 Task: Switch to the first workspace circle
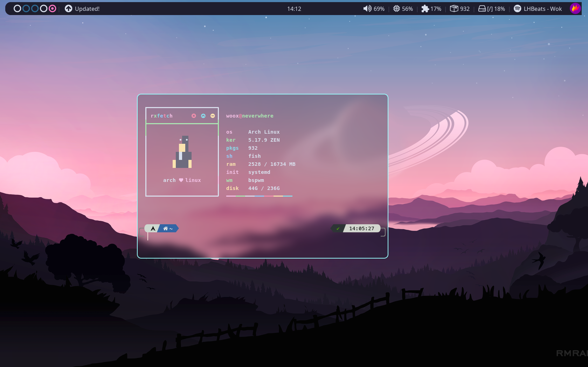click(17, 8)
